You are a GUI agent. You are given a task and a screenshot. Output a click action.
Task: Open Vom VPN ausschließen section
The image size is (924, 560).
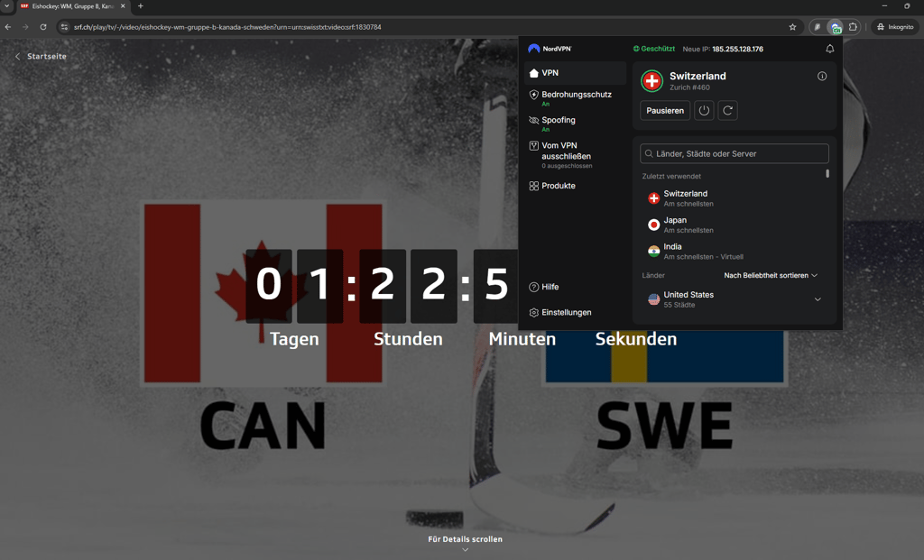pos(575,155)
